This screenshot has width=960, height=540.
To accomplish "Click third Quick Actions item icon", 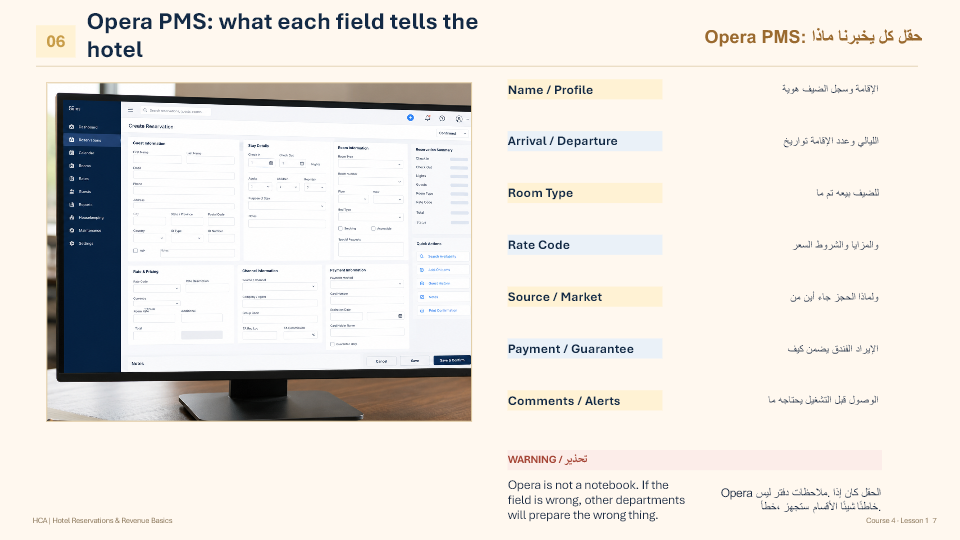I will (x=422, y=283).
